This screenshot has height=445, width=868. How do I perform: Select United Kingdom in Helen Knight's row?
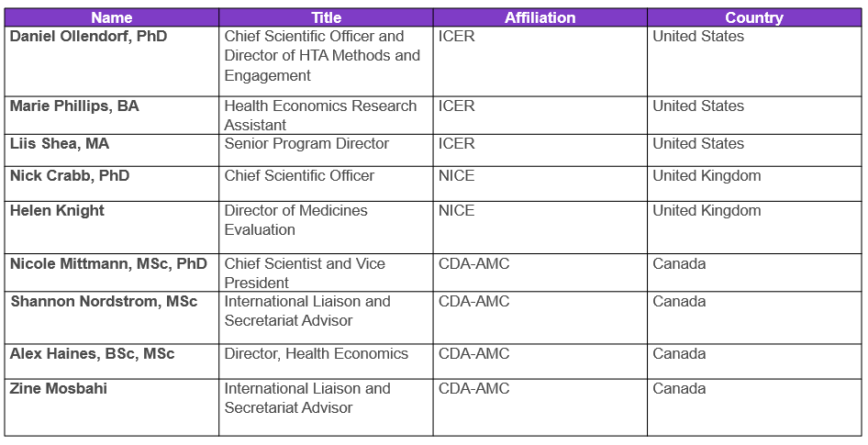707,211
